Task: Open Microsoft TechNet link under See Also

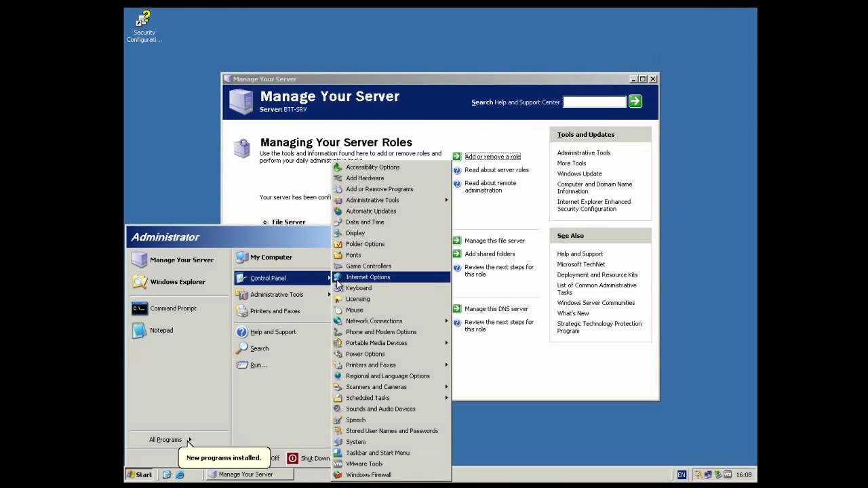Action: 581,264
